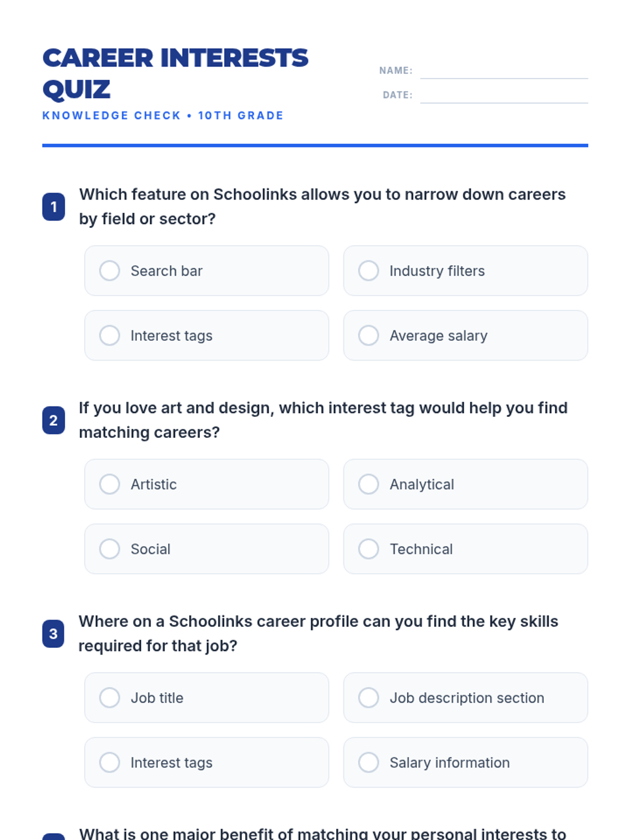This screenshot has height=840, width=630.
Task: Click the question 1 text about industry narrowing
Action: (322, 206)
